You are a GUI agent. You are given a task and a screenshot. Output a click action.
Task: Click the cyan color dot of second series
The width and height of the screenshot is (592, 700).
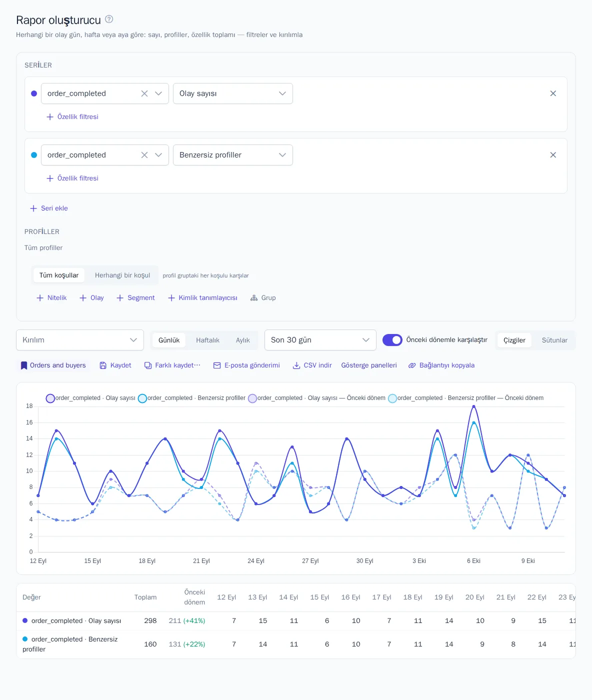(34, 155)
